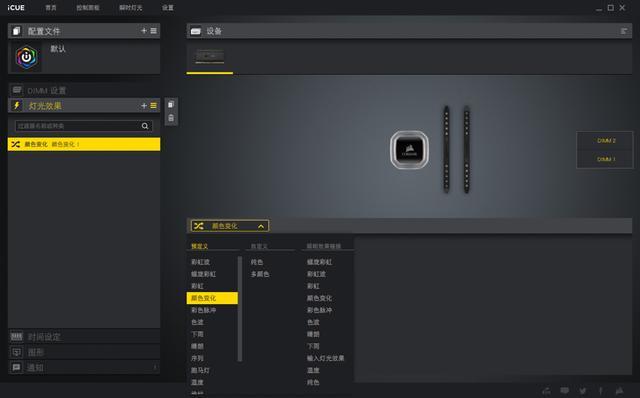Select the Corsair cooler pump head image

click(x=409, y=150)
